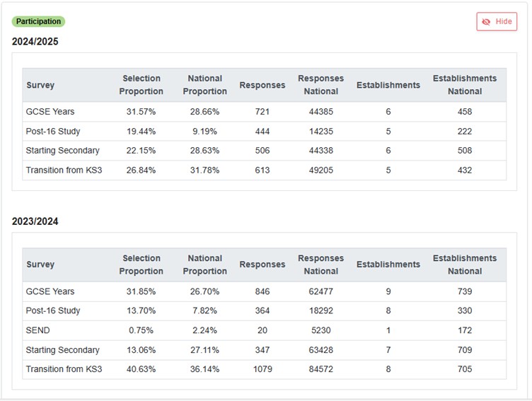Select the 2024/2025 year heading
This screenshot has height=401, width=532.
[x=35, y=42]
